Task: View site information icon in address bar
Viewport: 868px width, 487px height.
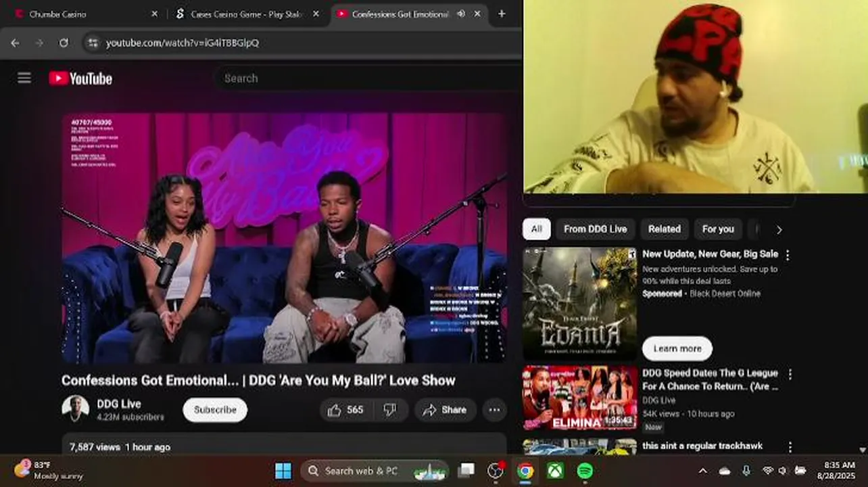Action: click(x=93, y=43)
